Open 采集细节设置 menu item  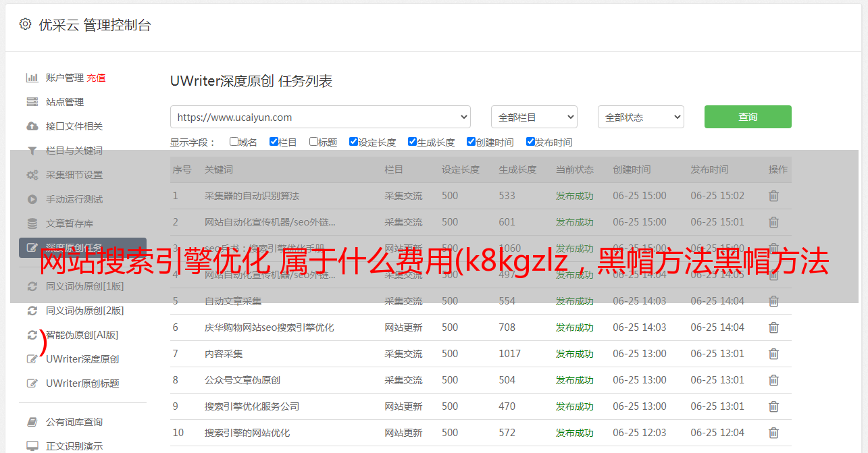pos(74,175)
